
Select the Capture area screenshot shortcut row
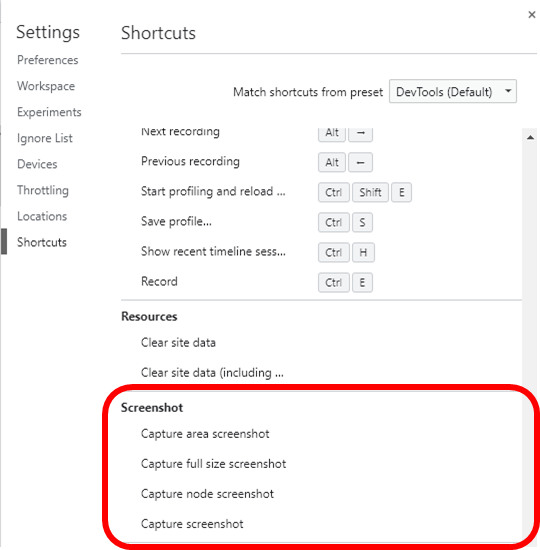point(321,434)
